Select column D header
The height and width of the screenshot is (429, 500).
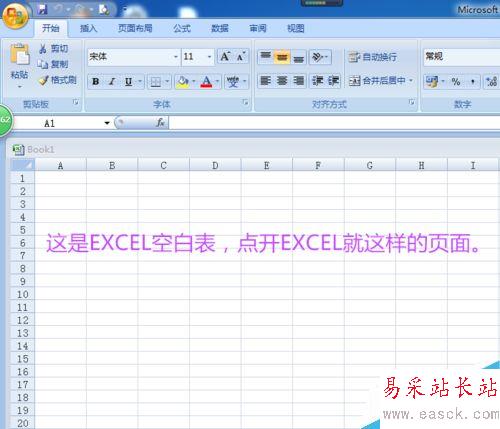coord(215,165)
